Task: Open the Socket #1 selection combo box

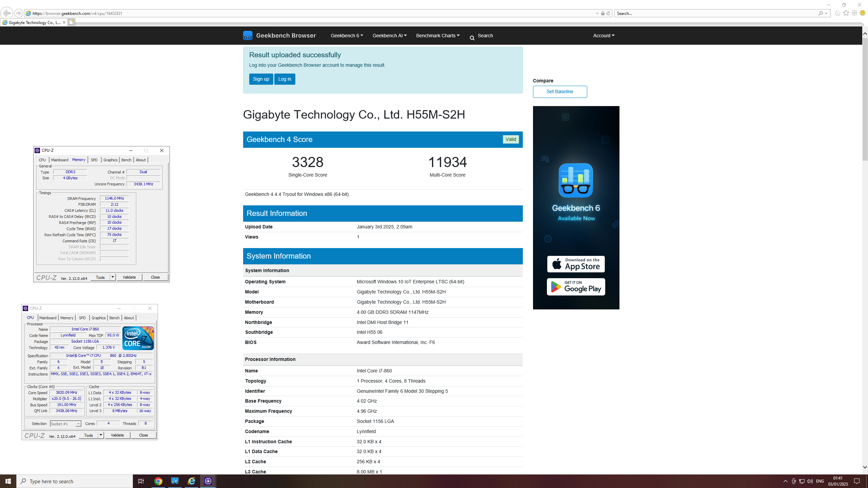Action: (65, 424)
